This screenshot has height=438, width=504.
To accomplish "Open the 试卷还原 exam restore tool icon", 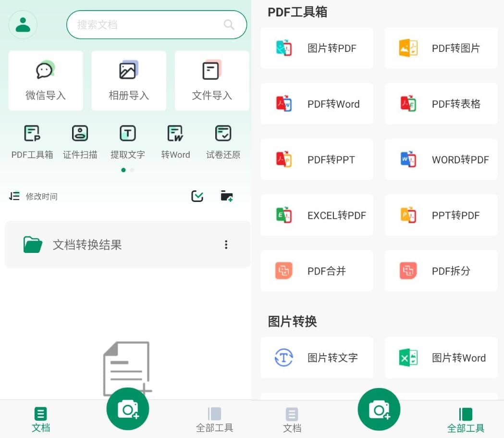I will (223, 140).
